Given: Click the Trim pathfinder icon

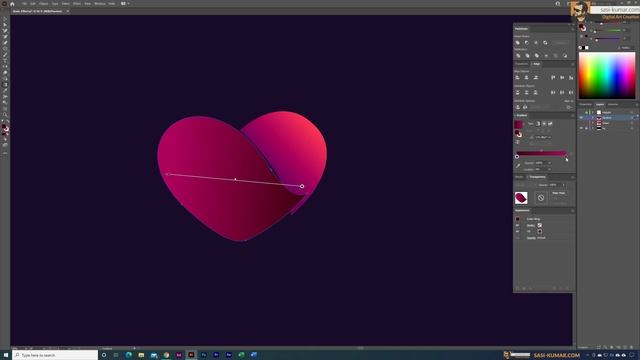Looking at the screenshot, I should pyautogui.click(x=527, y=56).
